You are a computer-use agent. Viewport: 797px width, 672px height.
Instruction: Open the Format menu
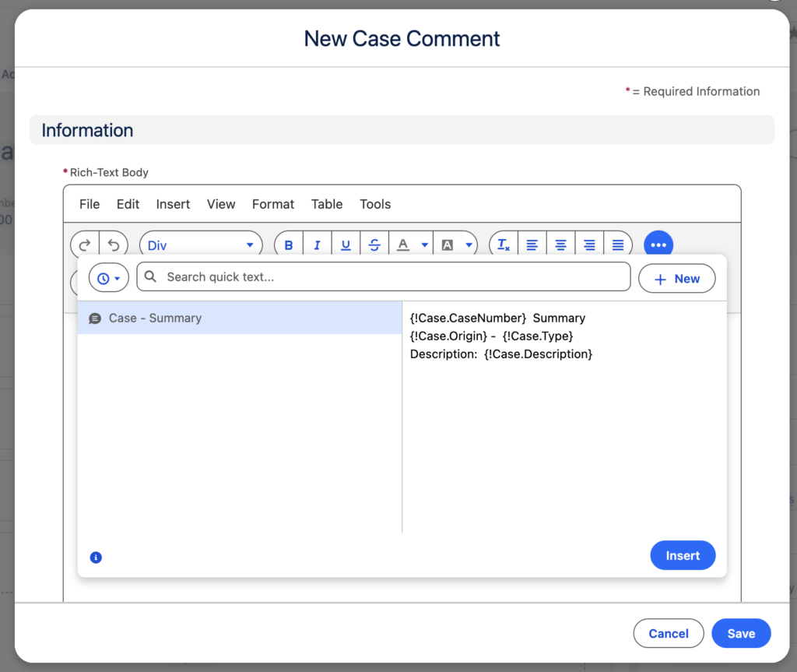pyautogui.click(x=272, y=204)
